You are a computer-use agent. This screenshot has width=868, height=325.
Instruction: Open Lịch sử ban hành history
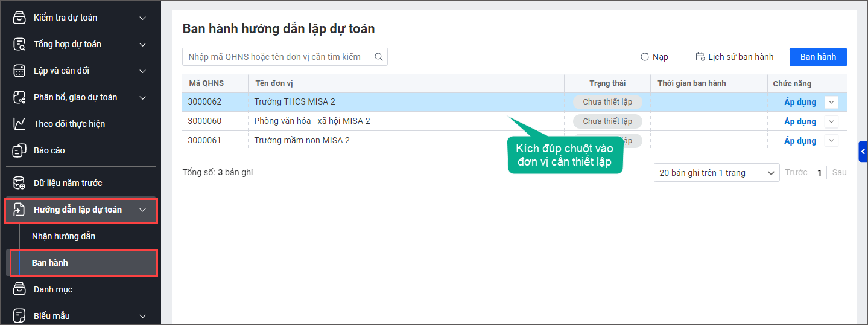[734, 57]
